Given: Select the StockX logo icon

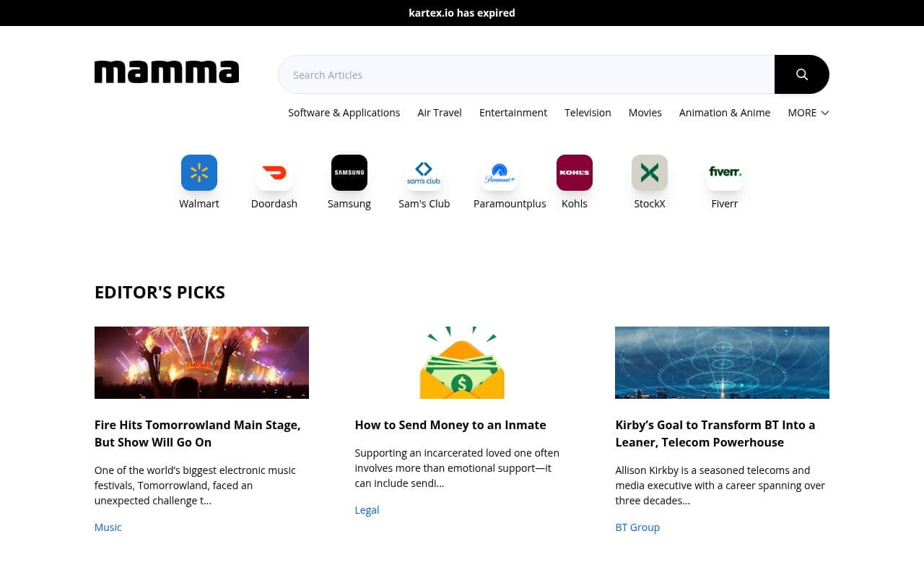Looking at the screenshot, I should pyautogui.click(x=649, y=173).
